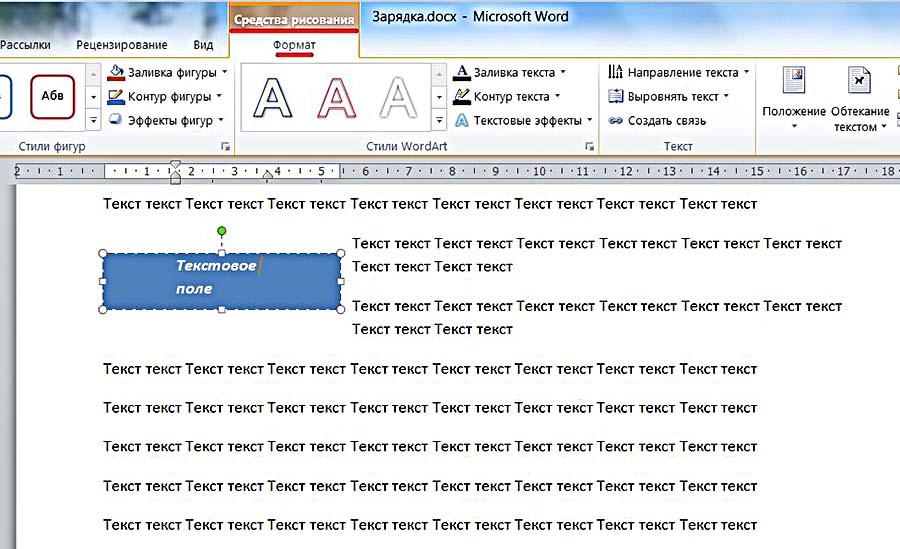Screen dimensions: 900x549
Task: Click the Align Text icon
Action: 615,96
